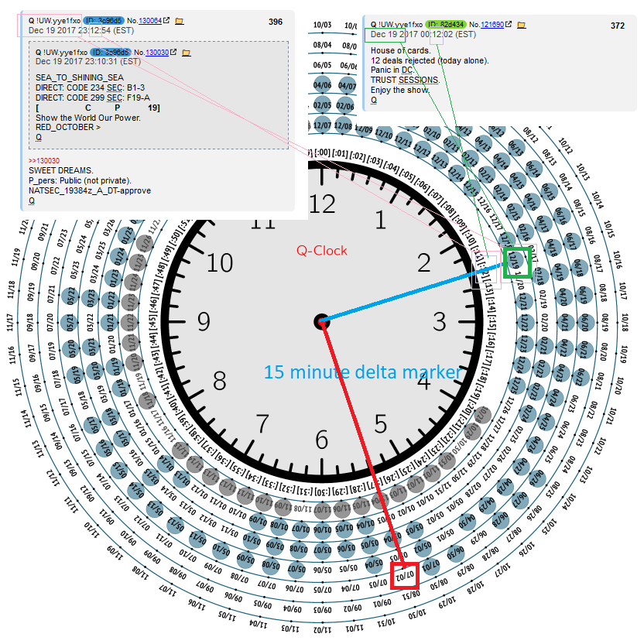
Task: Select text NATSEC_19384z_A_DT-approve
Action: tap(90, 190)
